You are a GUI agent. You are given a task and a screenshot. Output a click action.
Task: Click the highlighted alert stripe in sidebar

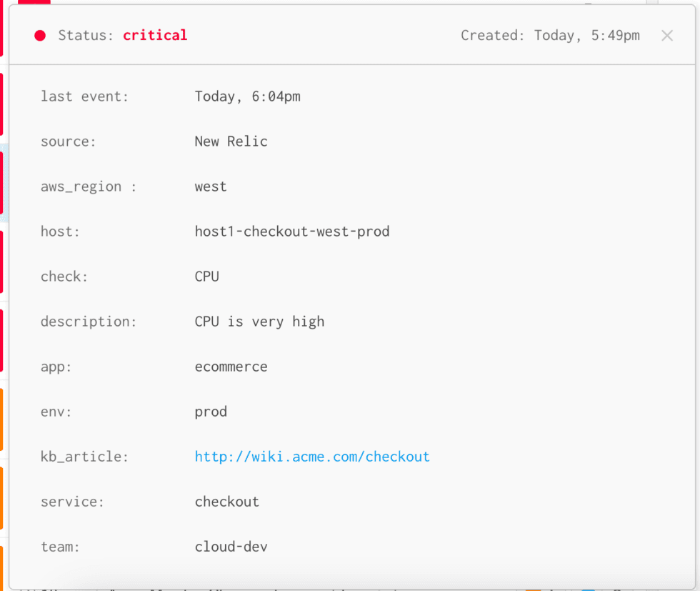point(2,182)
